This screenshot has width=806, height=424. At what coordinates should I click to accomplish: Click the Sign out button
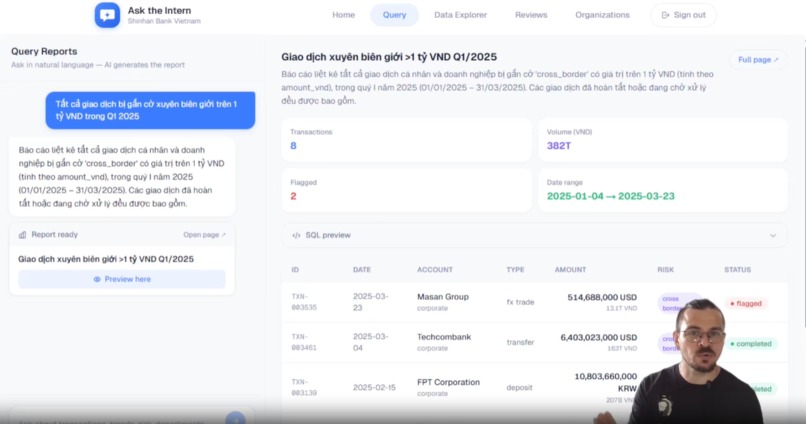click(683, 15)
